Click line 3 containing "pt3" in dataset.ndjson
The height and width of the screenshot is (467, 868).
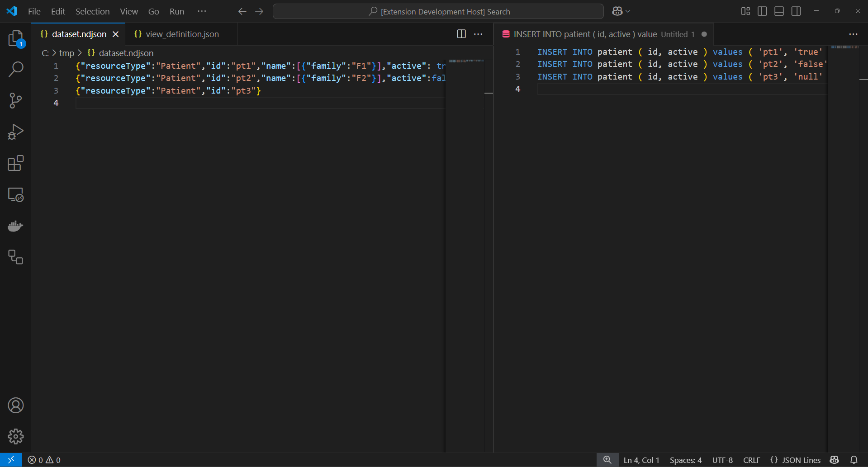168,90
